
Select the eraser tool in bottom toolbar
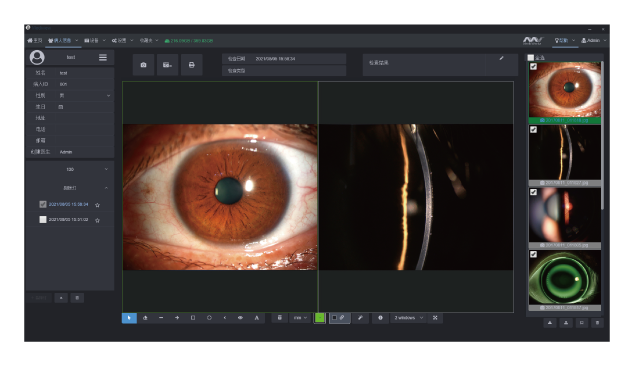click(x=145, y=318)
